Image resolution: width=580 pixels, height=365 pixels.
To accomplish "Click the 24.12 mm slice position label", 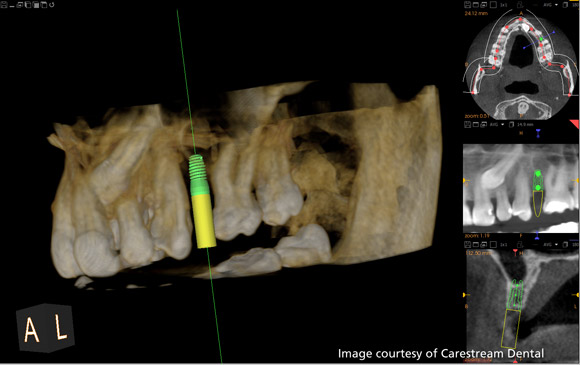I will [476, 13].
